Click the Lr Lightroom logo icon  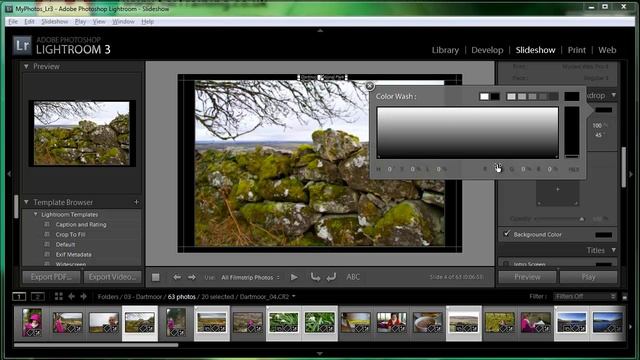[x=22, y=45]
